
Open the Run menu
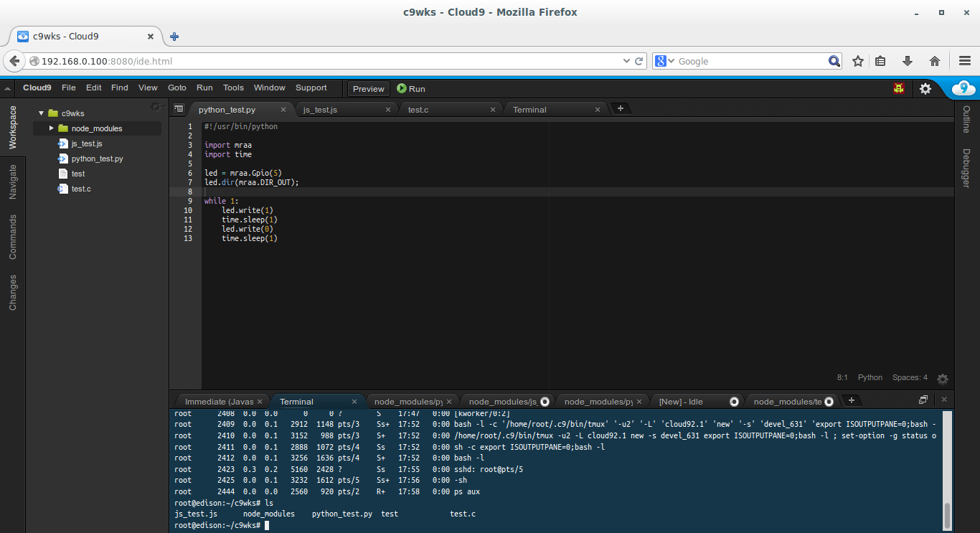(204, 88)
